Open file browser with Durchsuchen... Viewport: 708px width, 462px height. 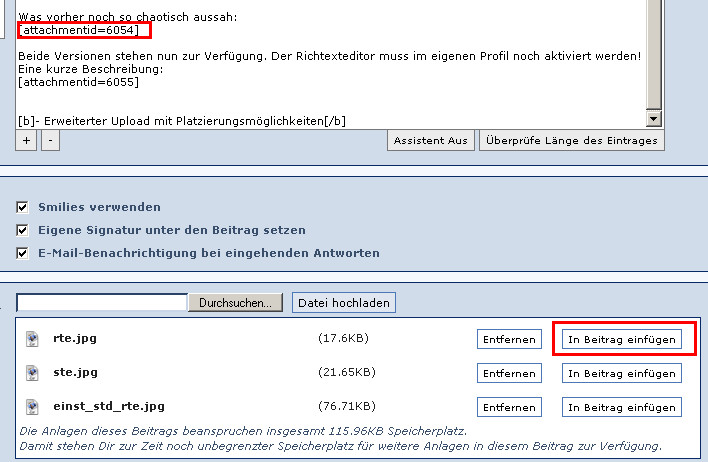(235, 303)
